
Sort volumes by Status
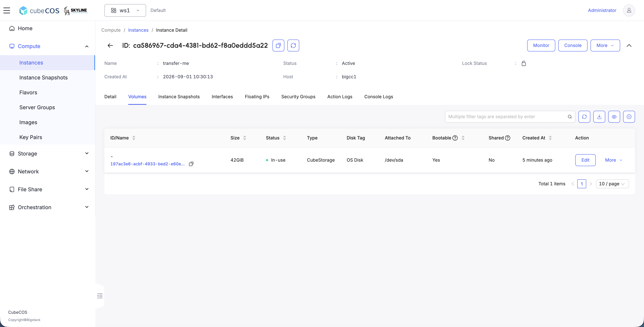(x=285, y=138)
